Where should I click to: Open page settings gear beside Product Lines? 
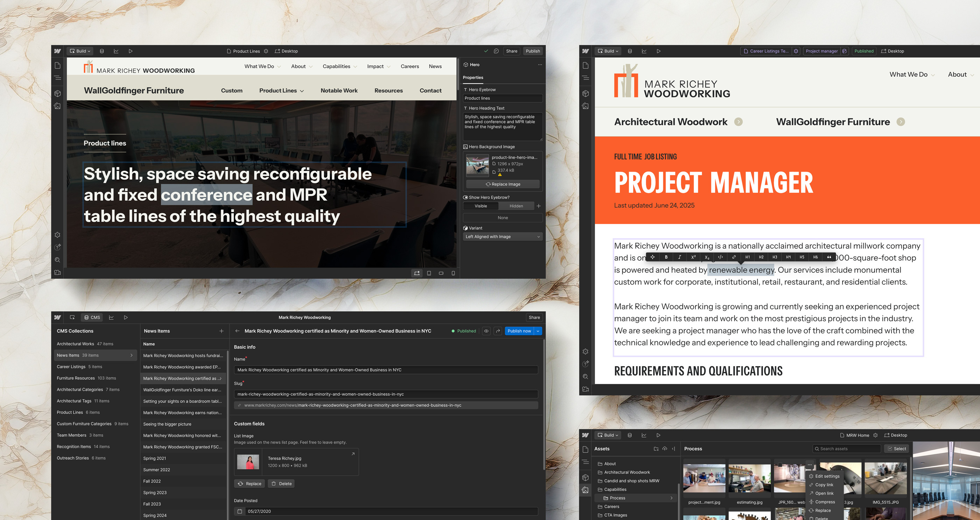[x=266, y=51]
